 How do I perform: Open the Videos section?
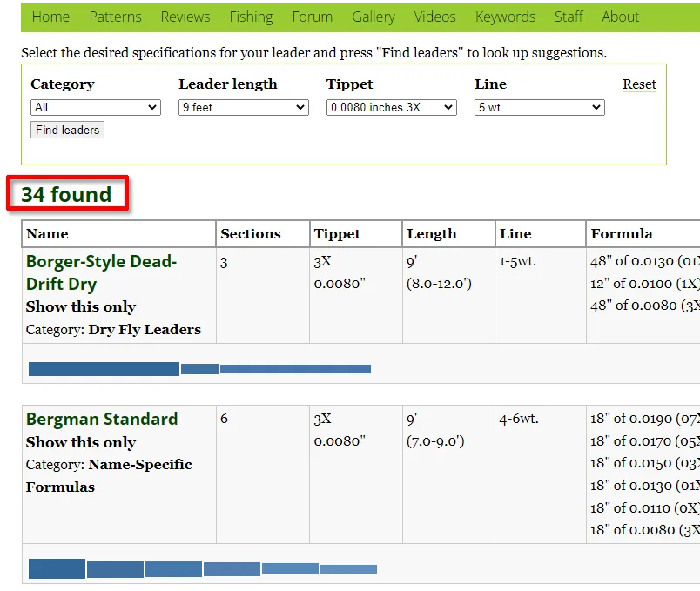434,17
